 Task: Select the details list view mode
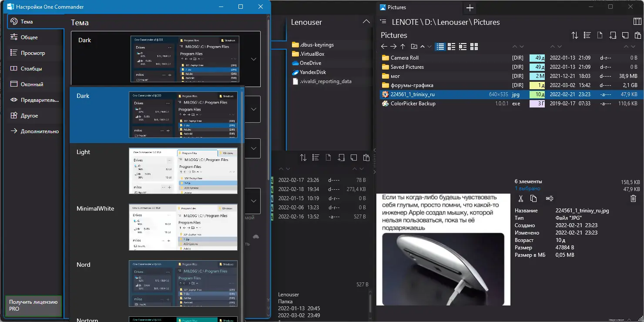pos(440,47)
